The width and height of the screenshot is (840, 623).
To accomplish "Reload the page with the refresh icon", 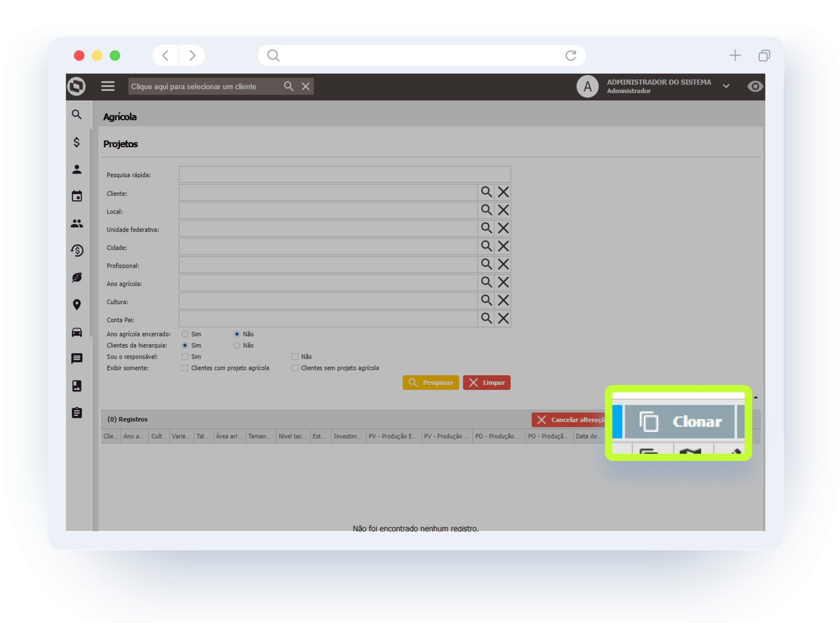I will [571, 55].
